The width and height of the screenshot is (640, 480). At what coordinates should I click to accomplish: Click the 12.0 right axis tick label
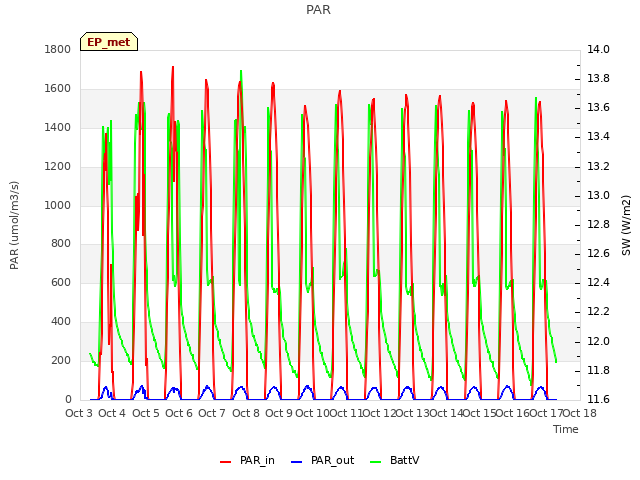pyautogui.click(x=598, y=342)
